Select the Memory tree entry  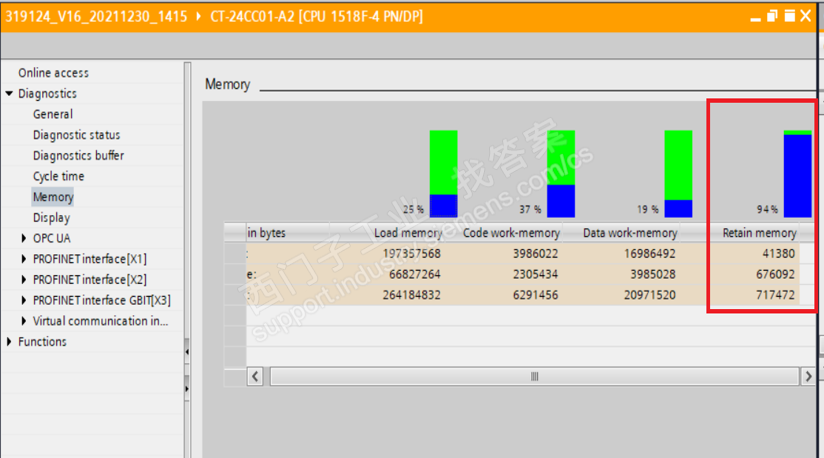click(x=53, y=197)
